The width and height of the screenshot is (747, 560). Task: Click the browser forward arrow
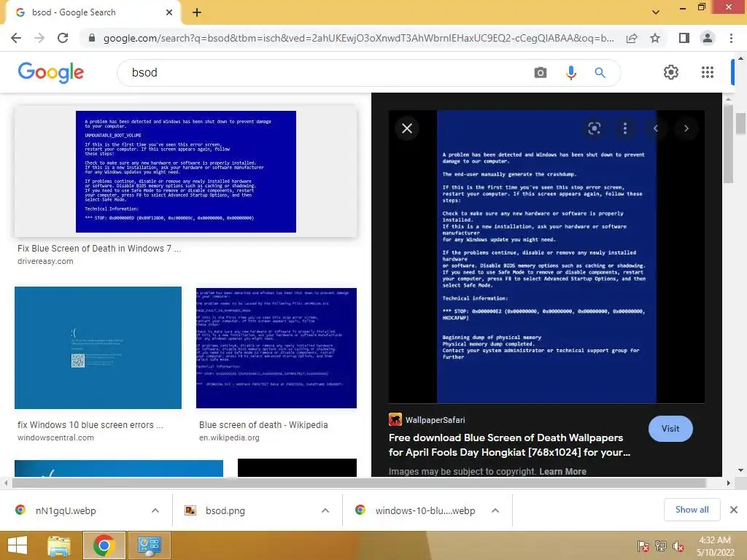pyautogui.click(x=39, y=38)
